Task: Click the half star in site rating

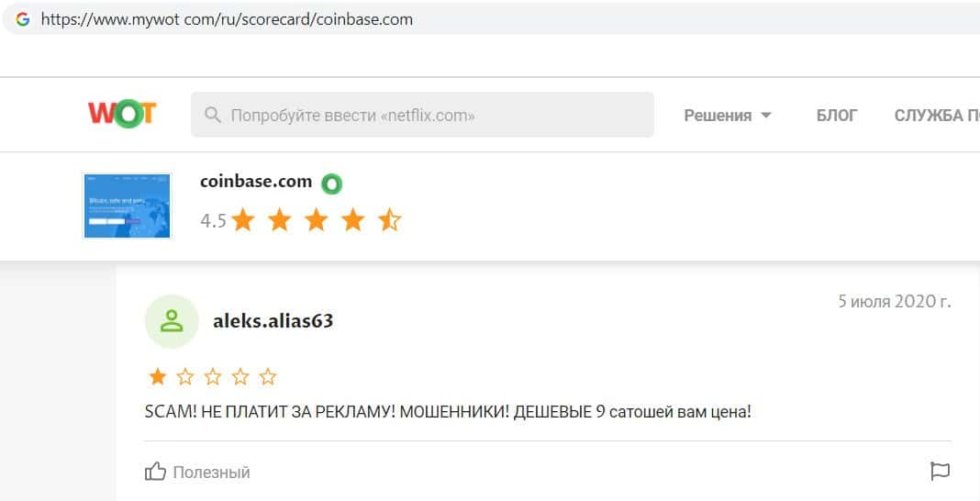Action: tap(389, 220)
